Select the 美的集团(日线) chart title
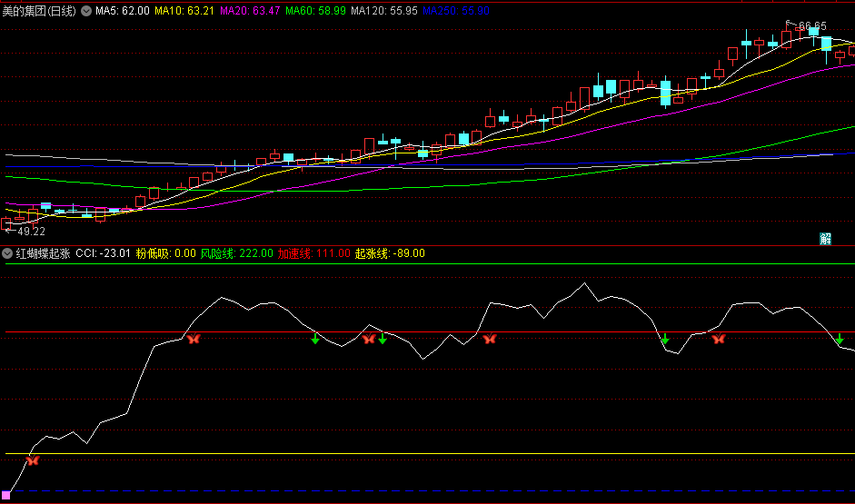This screenshot has height=504, width=855. click(x=39, y=11)
